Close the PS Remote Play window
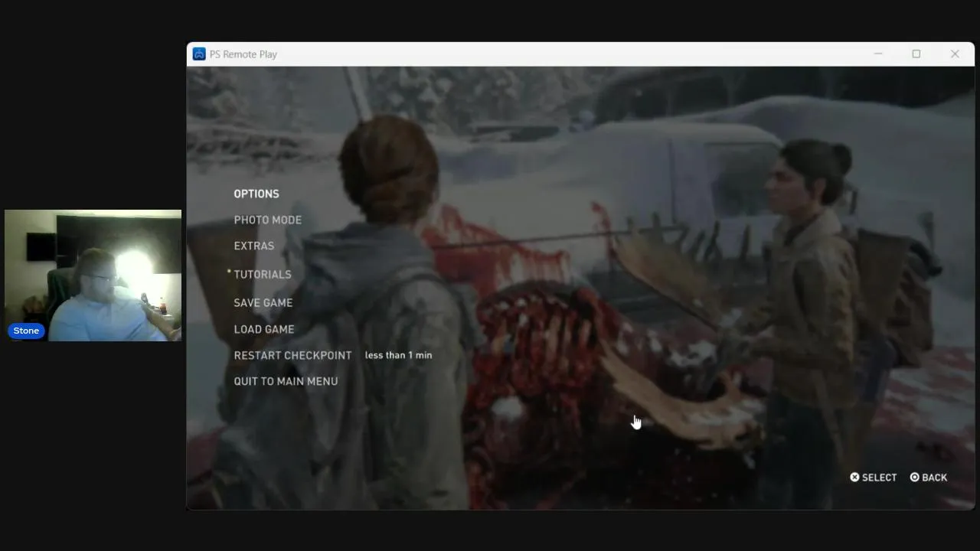The height and width of the screenshot is (551, 980). coord(955,54)
